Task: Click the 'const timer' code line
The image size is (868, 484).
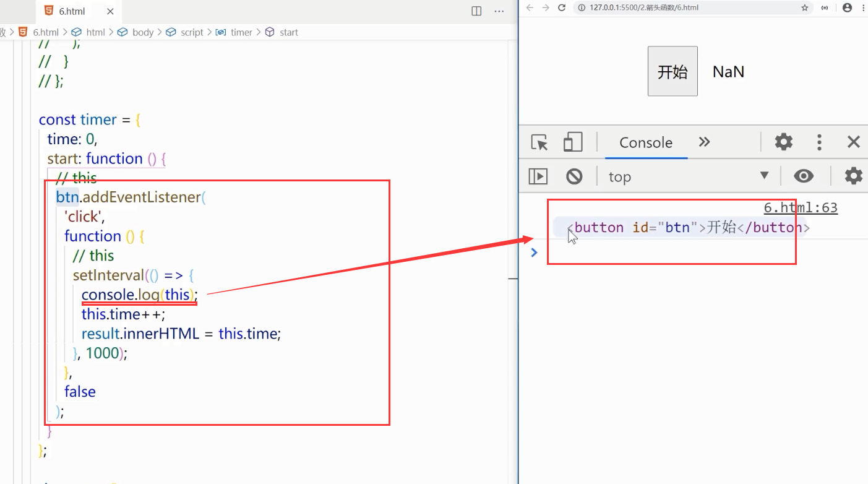Action: (x=90, y=119)
